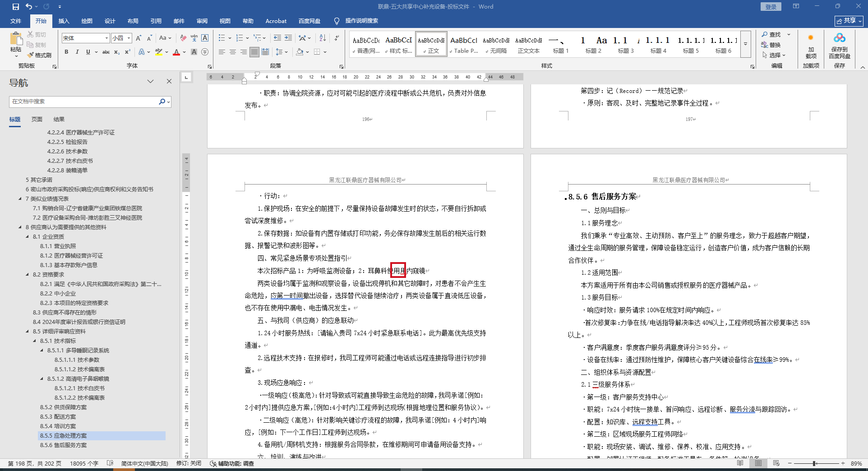Click the Save icon in Quick Access Toolbar
The height and width of the screenshot is (471, 868).
tap(16, 7)
